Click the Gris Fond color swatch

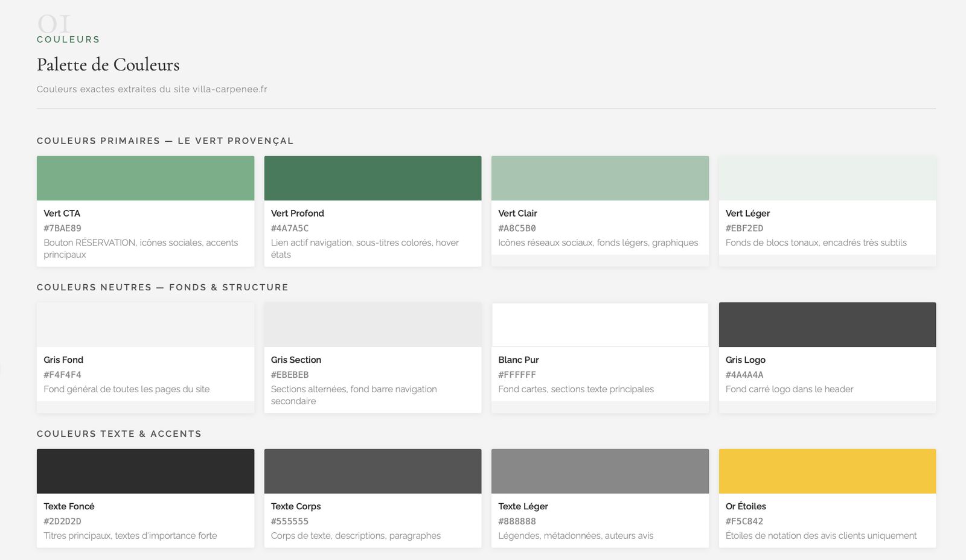[x=146, y=325]
